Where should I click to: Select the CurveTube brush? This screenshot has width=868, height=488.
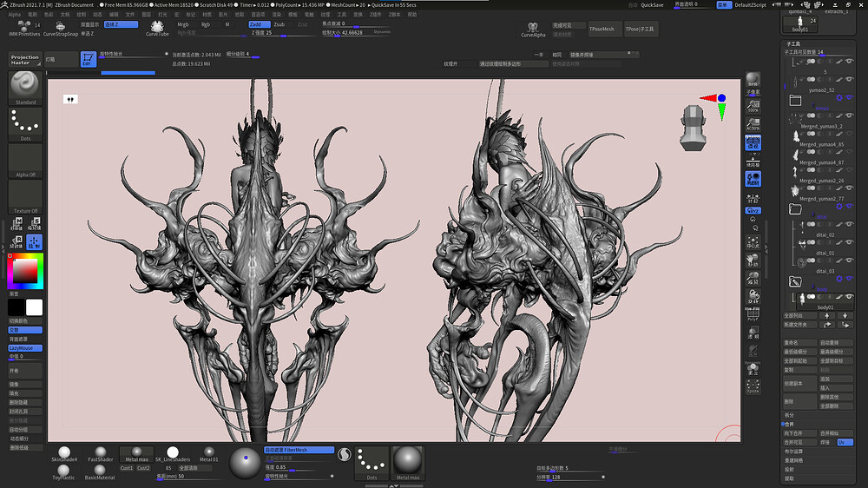tap(157, 29)
